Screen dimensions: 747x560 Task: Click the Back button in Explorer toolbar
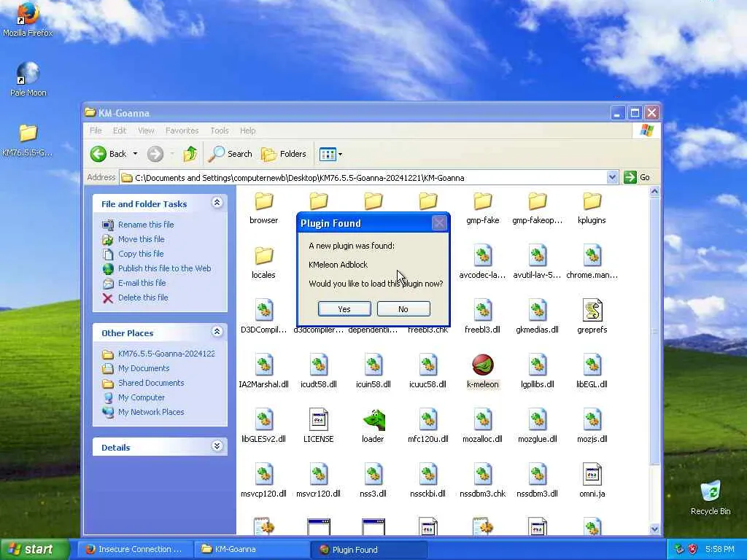[109, 154]
